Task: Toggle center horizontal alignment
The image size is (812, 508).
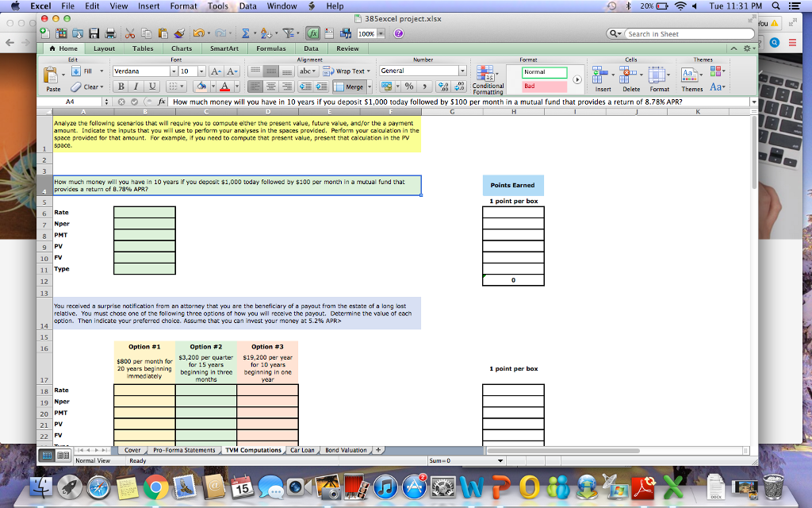Action: coord(270,87)
